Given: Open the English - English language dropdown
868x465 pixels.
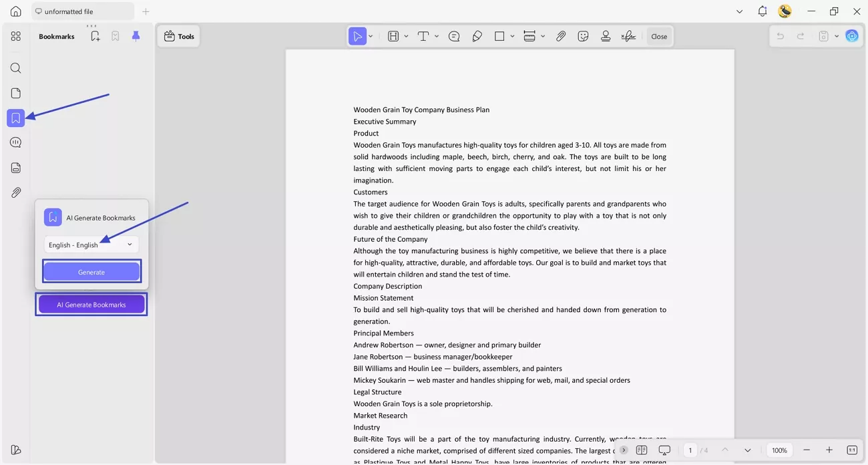Looking at the screenshot, I should point(91,244).
